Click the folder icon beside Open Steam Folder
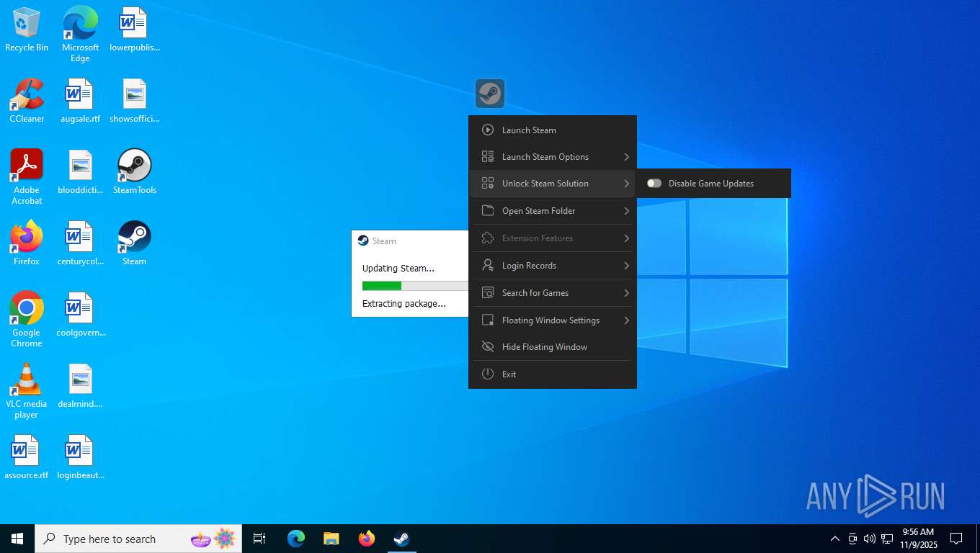980x553 pixels. point(488,211)
